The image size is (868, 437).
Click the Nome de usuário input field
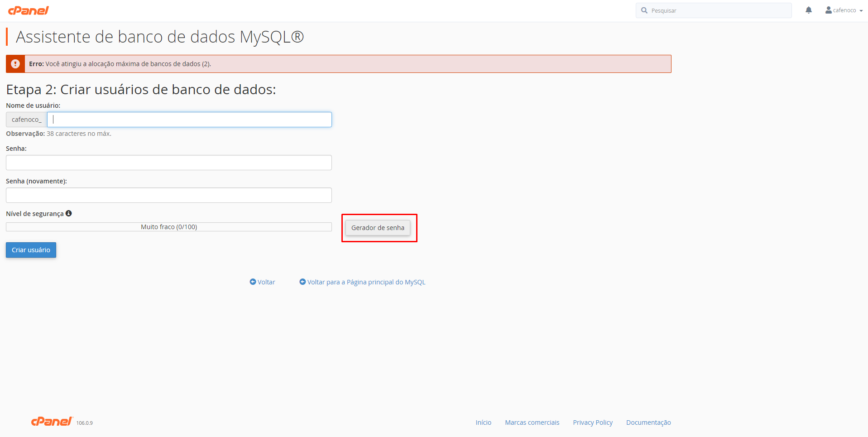click(x=189, y=120)
